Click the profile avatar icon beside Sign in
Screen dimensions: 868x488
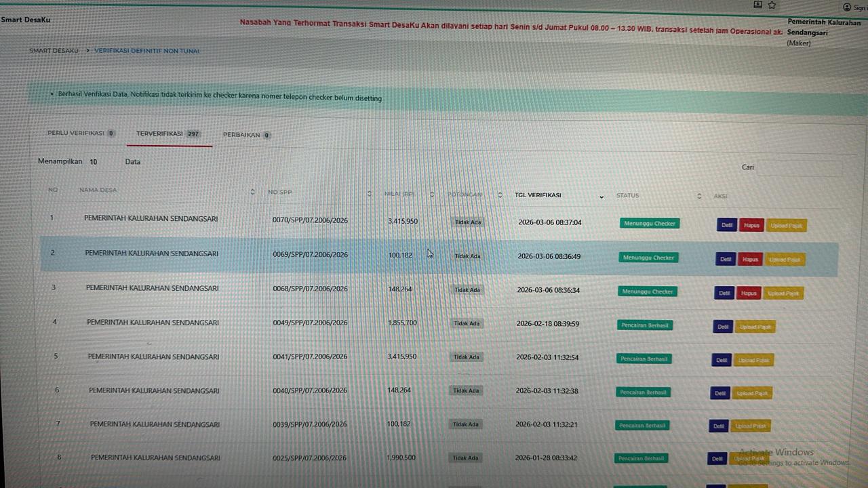(846, 7)
